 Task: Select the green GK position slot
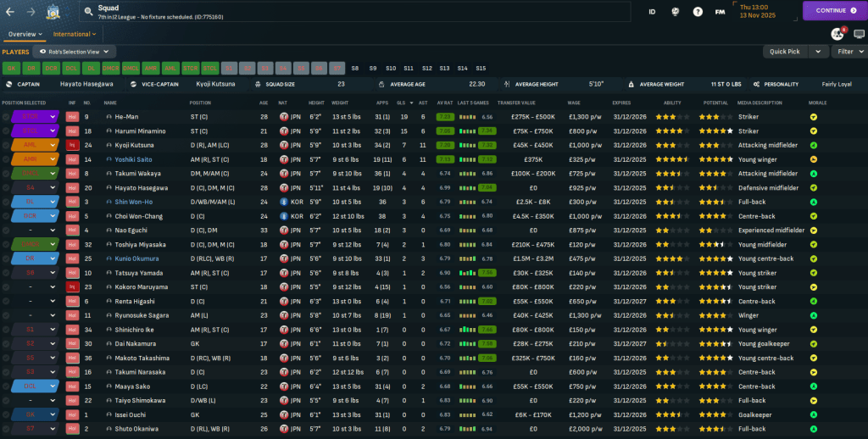tap(10, 68)
